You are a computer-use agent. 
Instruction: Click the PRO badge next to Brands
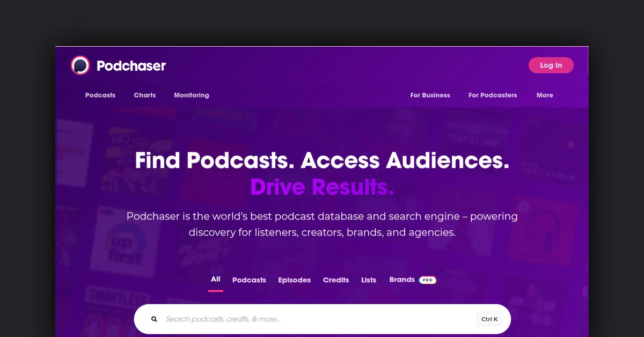point(427,280)
